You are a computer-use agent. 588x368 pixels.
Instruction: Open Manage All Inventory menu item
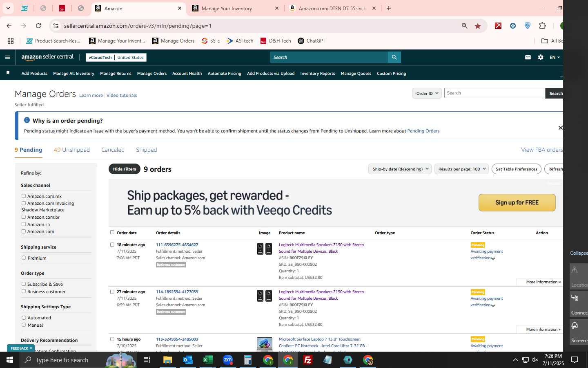coord(73,74)
